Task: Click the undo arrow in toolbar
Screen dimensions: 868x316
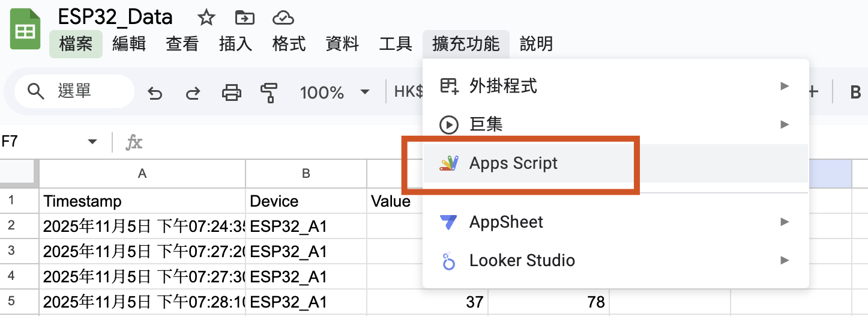Action: click(x=155, y=93)
